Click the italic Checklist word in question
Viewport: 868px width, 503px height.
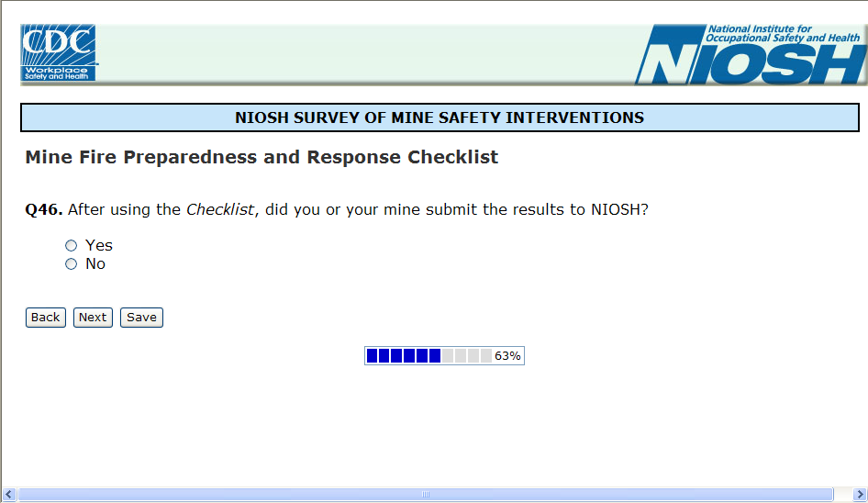point(219,209)
